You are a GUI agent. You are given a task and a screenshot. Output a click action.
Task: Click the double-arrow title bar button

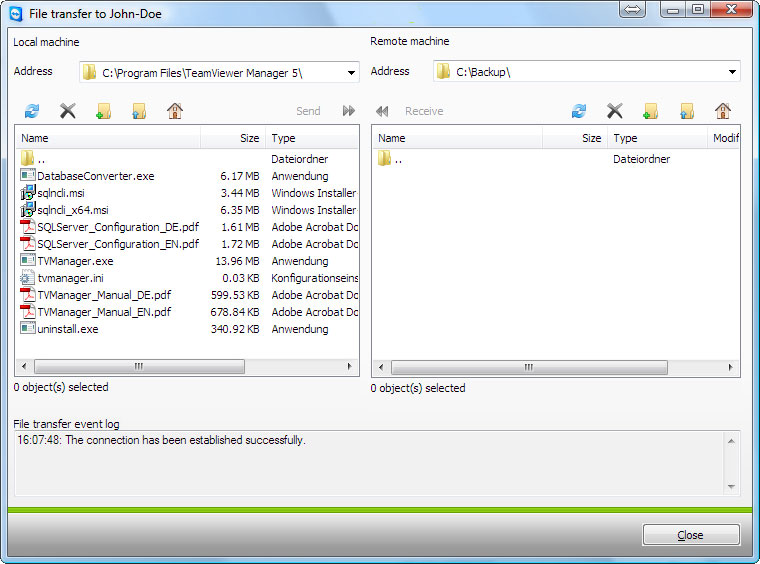(633, 9)
